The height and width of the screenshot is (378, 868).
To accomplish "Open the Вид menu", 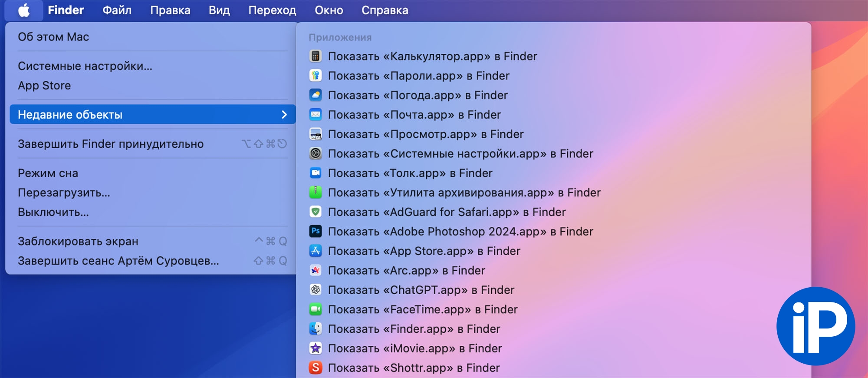I will (x=219, y=10).
